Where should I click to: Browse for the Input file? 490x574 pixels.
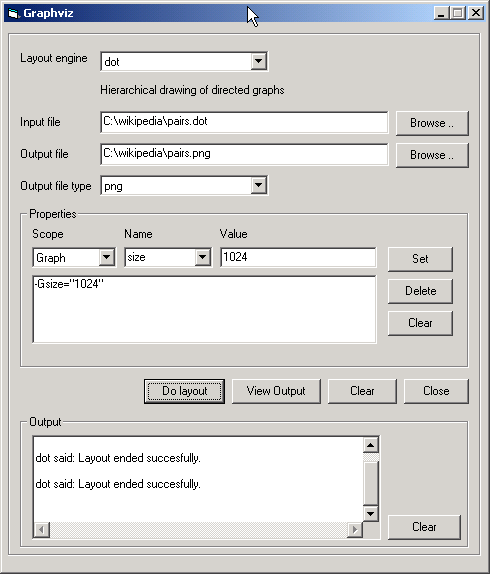(x=432, y=123)
